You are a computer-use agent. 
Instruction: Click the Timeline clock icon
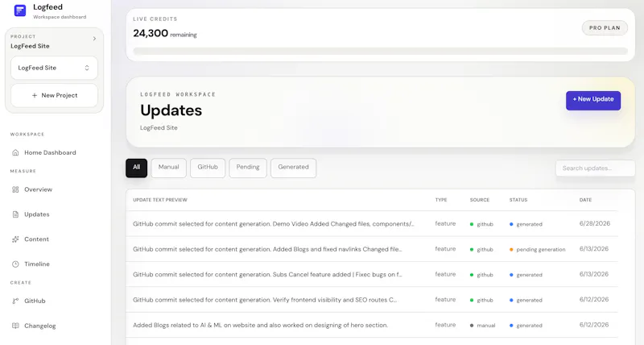tap(15, 264)
